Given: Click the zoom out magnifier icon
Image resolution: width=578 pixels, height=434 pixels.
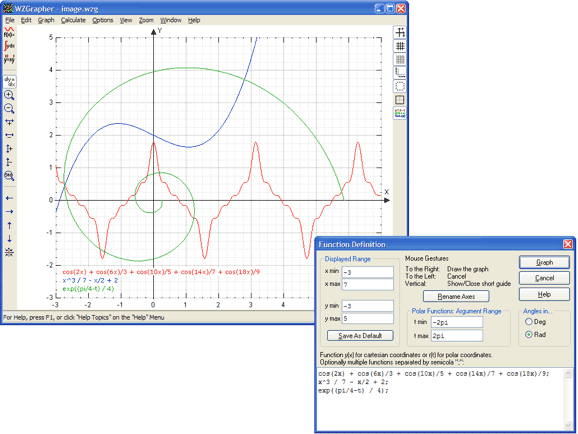Looking at the screenshot, I should (9, 108).
